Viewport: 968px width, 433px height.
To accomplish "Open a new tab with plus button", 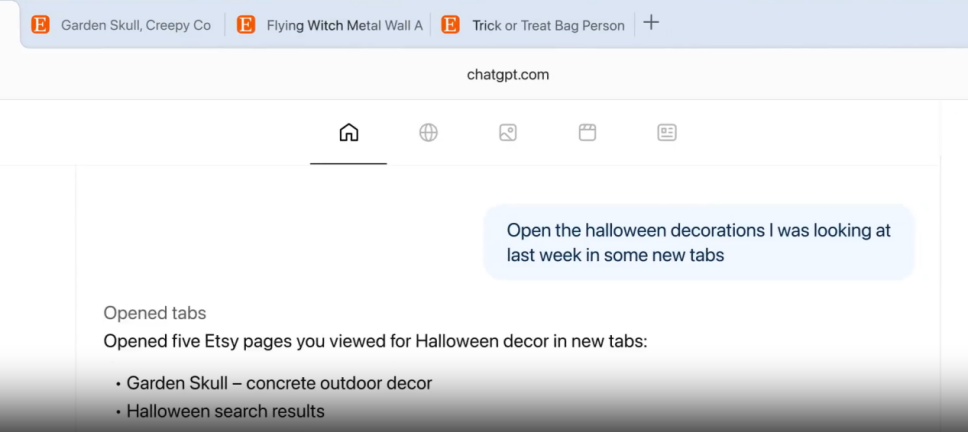I will tap(651, 23).
